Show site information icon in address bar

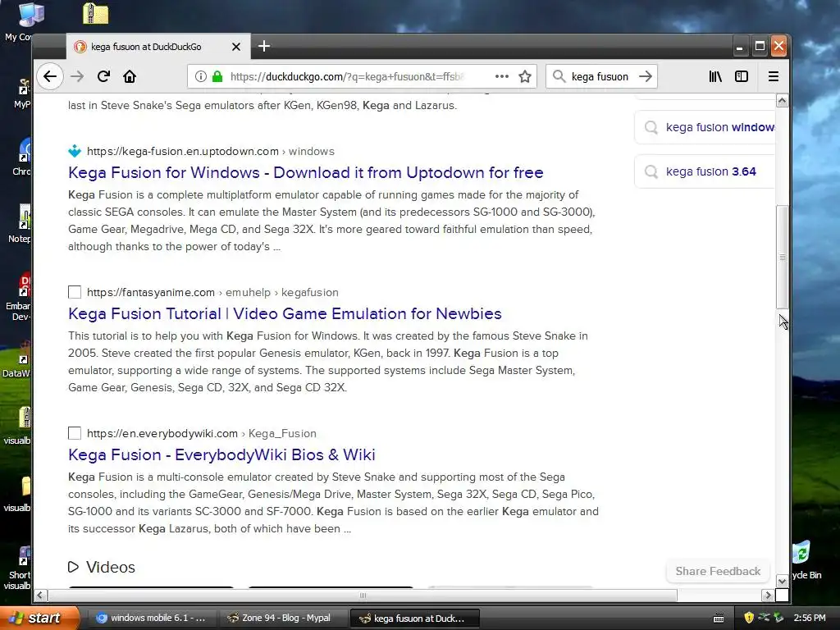201,76
